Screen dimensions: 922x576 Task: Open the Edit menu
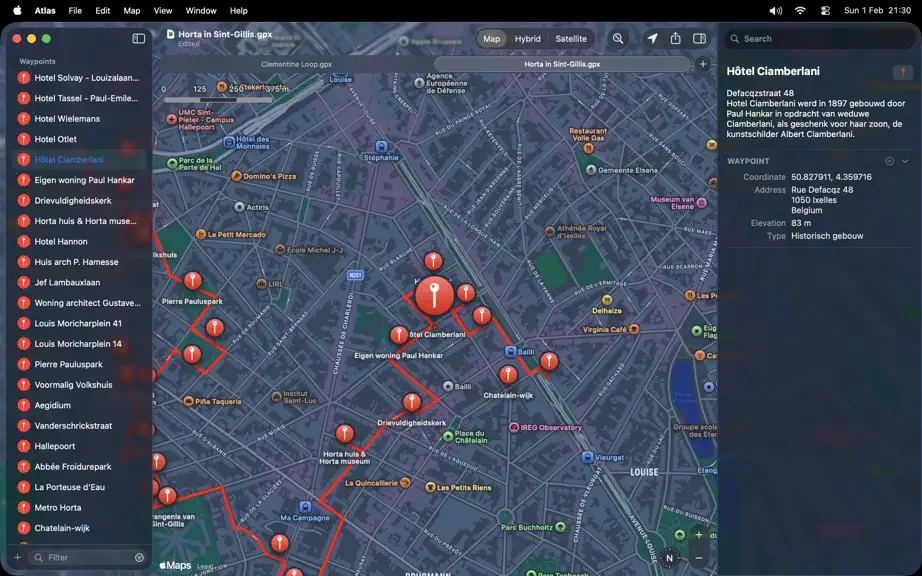click(102, 11)
